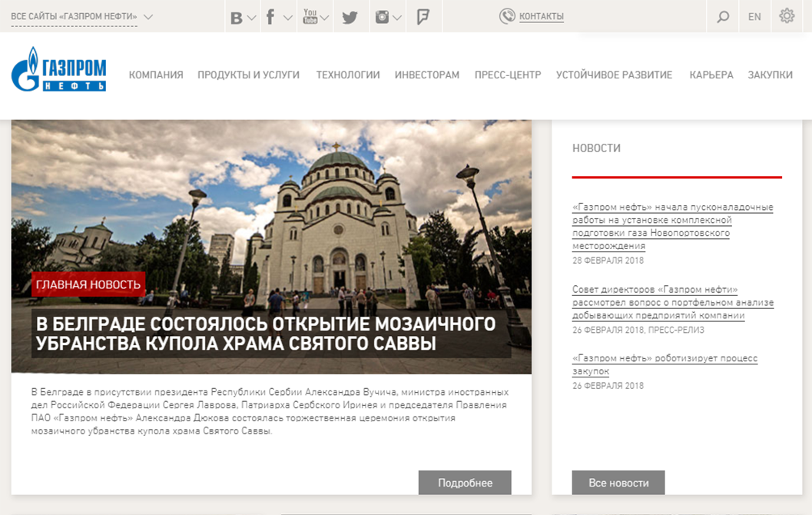Select ПРЕСС-ЦЕНТР in the navigation menu

tap(509, 75)
